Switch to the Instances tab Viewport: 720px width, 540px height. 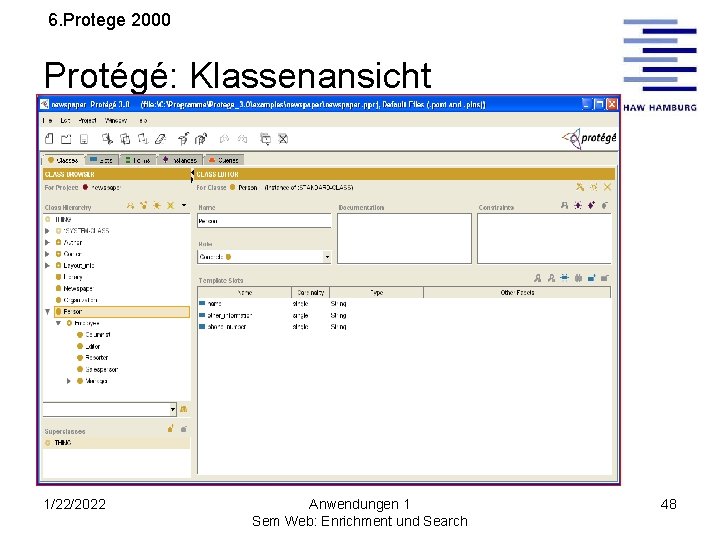(x=180, y=160)
